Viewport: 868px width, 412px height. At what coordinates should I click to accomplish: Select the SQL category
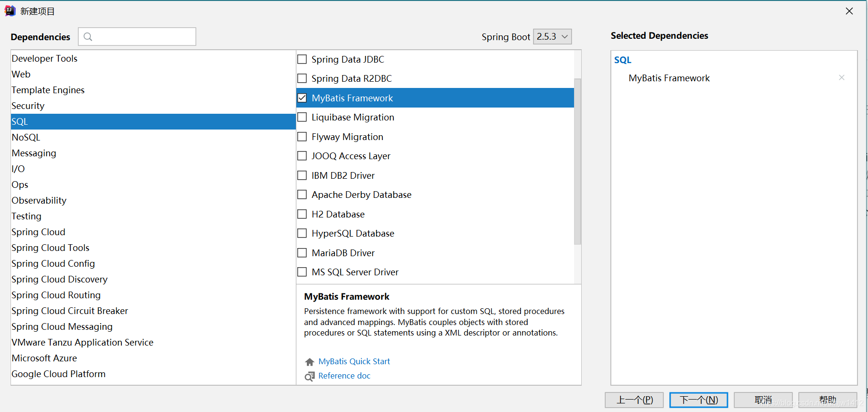pos(153,121)
